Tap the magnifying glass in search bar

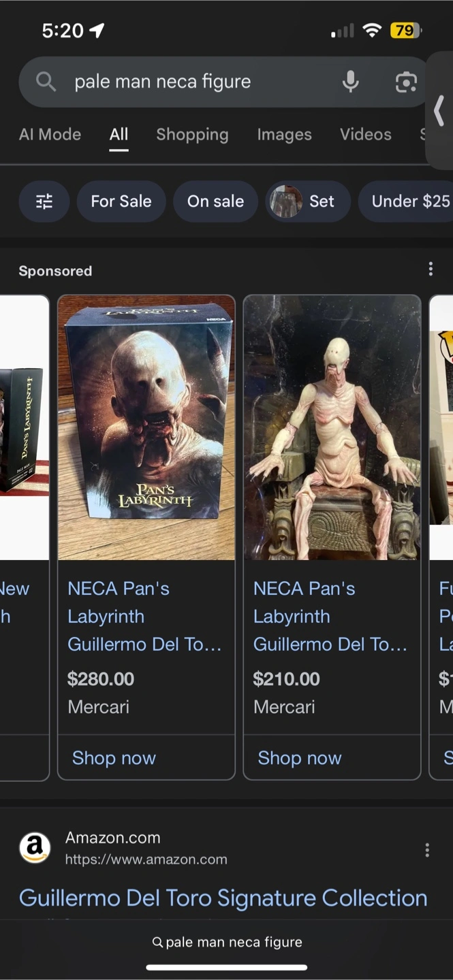[46, 82]
